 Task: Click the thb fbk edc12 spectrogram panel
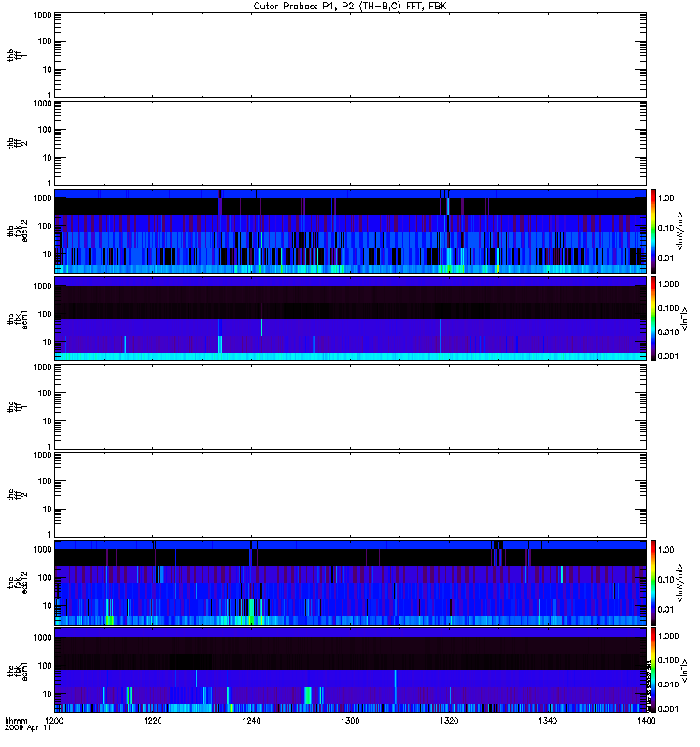pos(351,231)
